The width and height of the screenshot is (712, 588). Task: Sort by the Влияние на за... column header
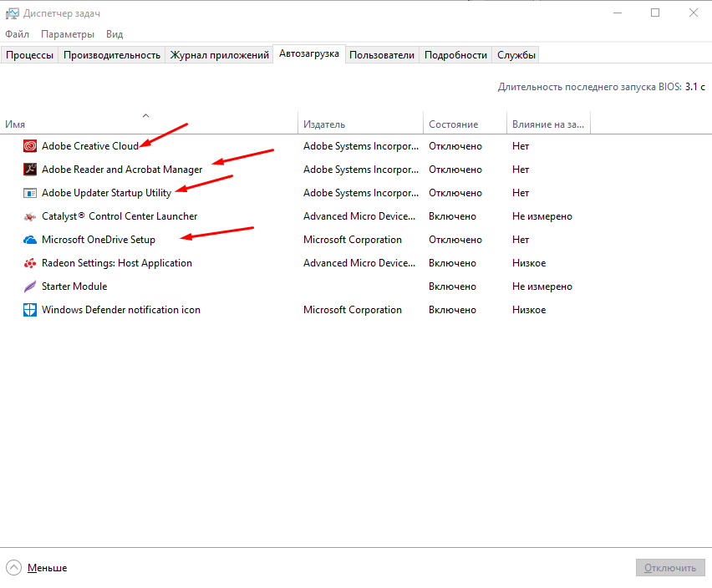coord(548,124)
